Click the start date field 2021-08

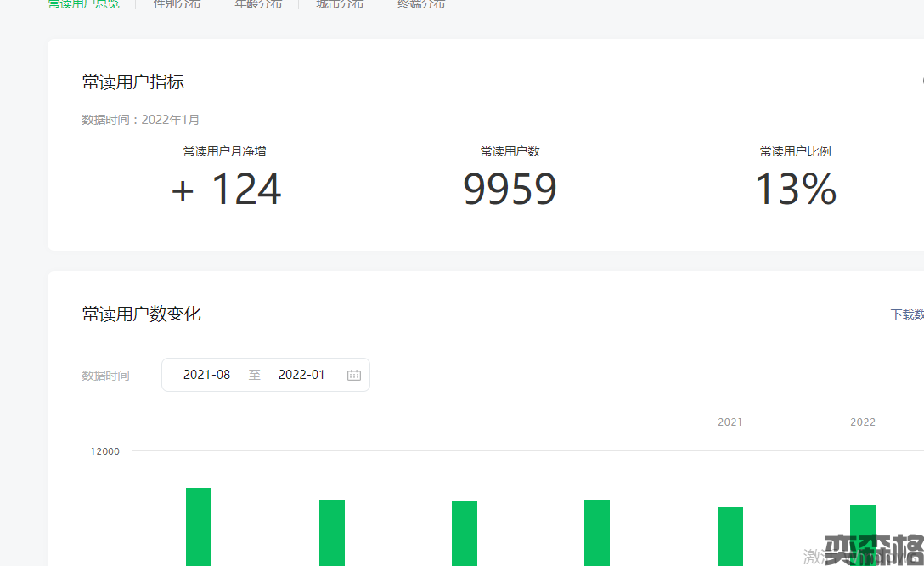click(206, 375)
